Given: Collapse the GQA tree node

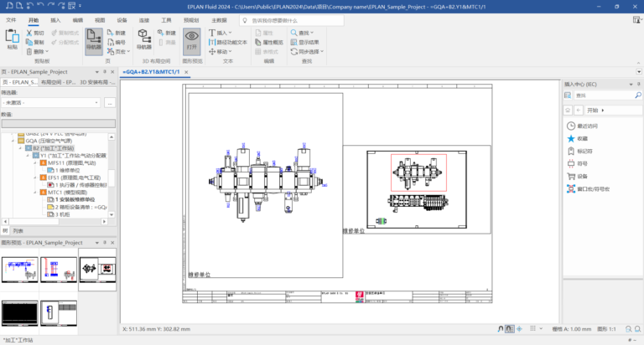Looking at the screenshot, I should tap(13, 141).
